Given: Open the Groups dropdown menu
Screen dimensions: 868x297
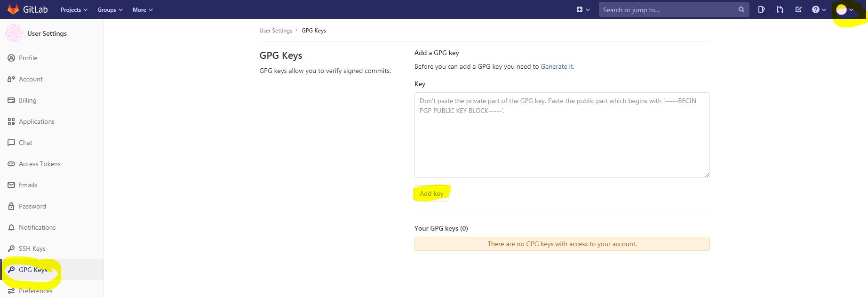Looking at the screenshot, I should (110, 9).
